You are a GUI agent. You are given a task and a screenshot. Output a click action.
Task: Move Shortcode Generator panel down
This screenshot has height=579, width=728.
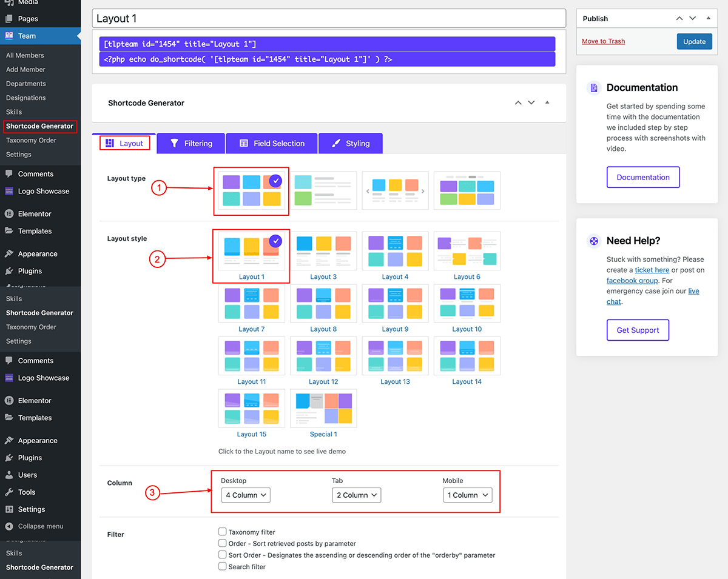pyautogui.click(x=531, y=103)
